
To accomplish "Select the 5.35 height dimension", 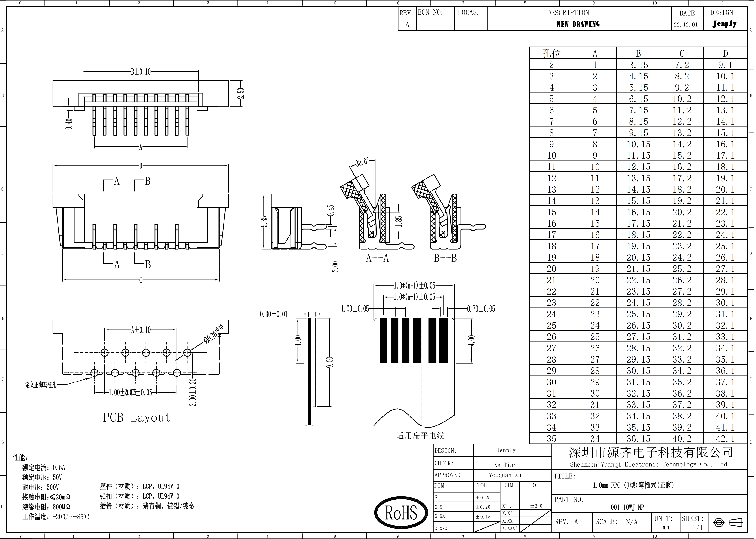I will tap(264, 221).
